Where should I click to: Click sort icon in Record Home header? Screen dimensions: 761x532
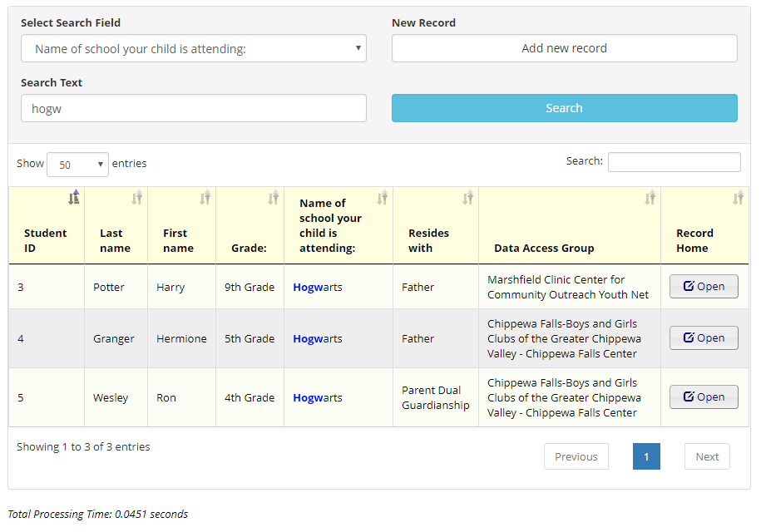coord(739,197)
